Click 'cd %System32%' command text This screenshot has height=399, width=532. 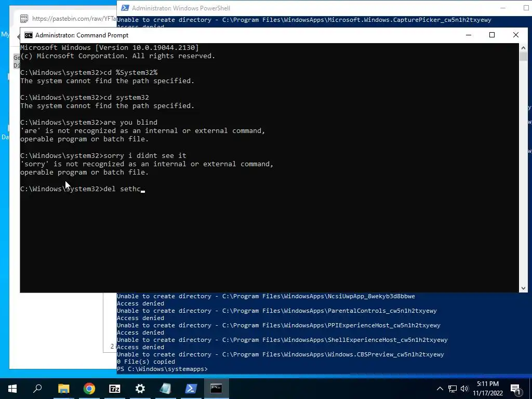coord(130,73)
